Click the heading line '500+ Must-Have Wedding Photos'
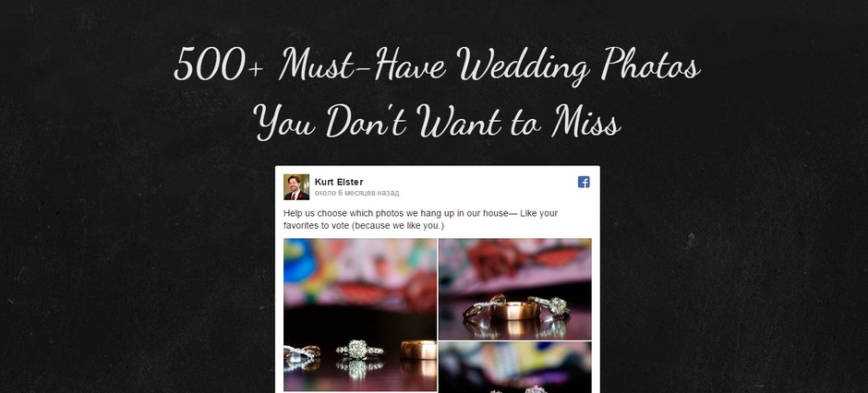The width and height of the screenshot is (868, 393). [437, 65]
